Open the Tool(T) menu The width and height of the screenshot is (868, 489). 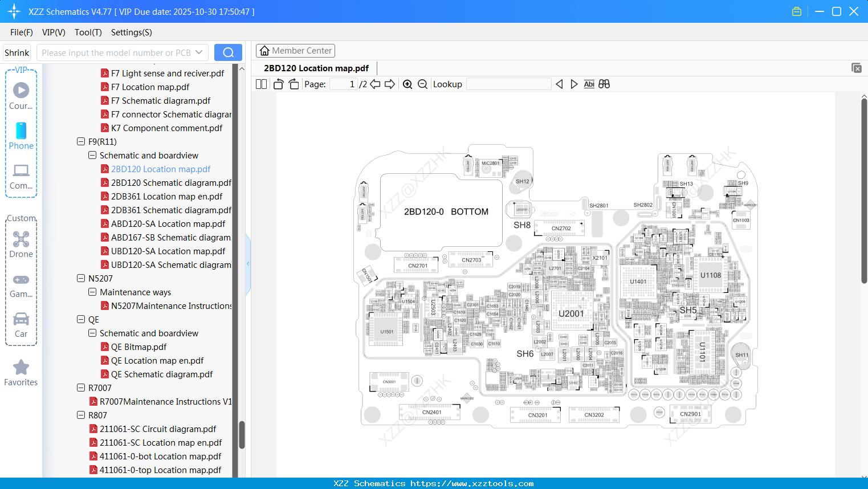(x=88, y=32)
